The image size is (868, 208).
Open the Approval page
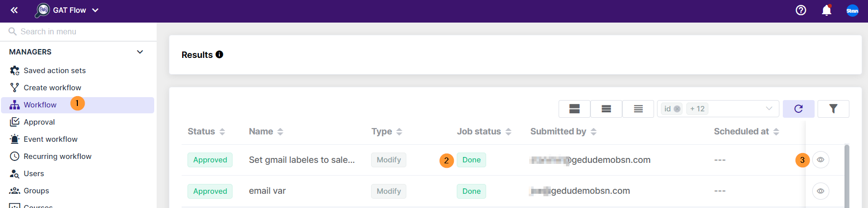tap(39, 122)
